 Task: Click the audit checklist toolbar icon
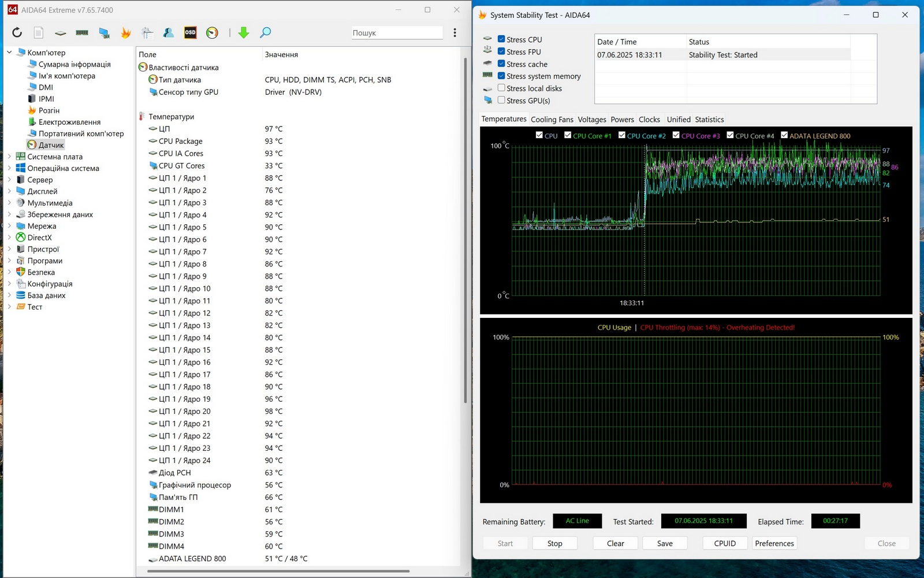tap(147, 33)
